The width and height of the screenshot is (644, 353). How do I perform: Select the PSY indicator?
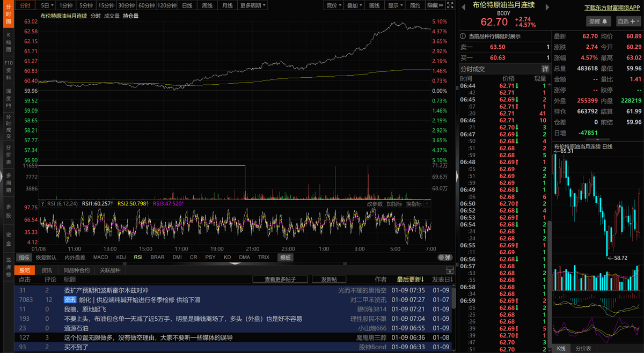point(210,257)
